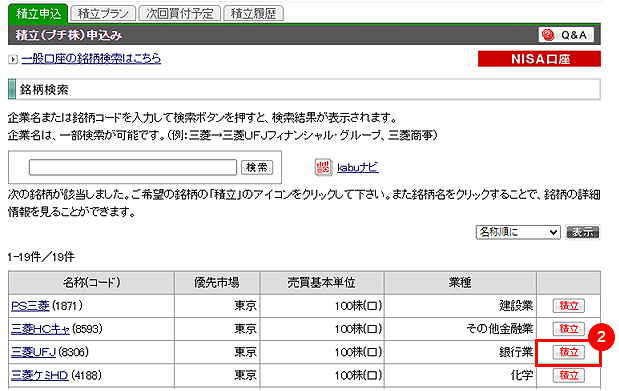Open the kabuナビ link
The width and height of the screenshot is (619, 391).
pyautogui.click(x=358, y=167)
